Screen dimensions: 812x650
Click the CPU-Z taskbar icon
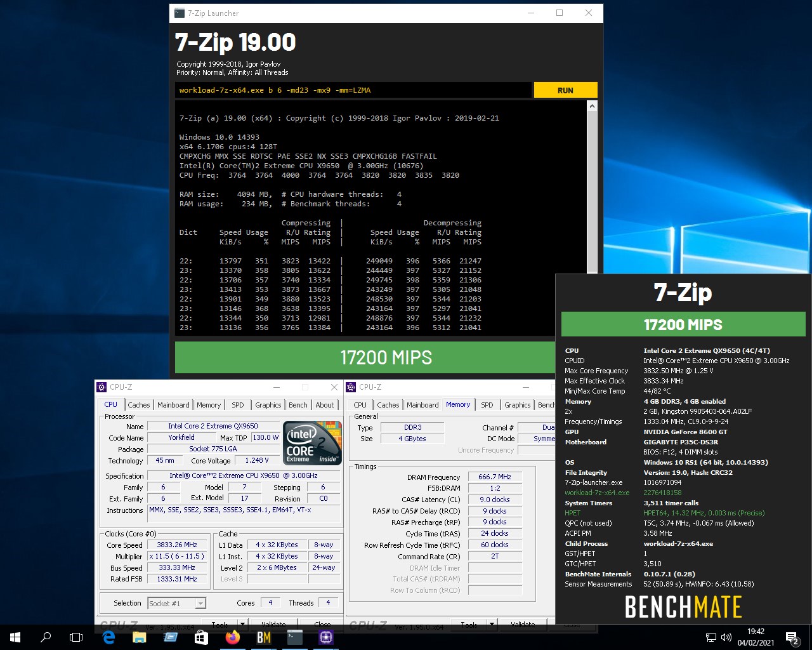pos(326,637)
